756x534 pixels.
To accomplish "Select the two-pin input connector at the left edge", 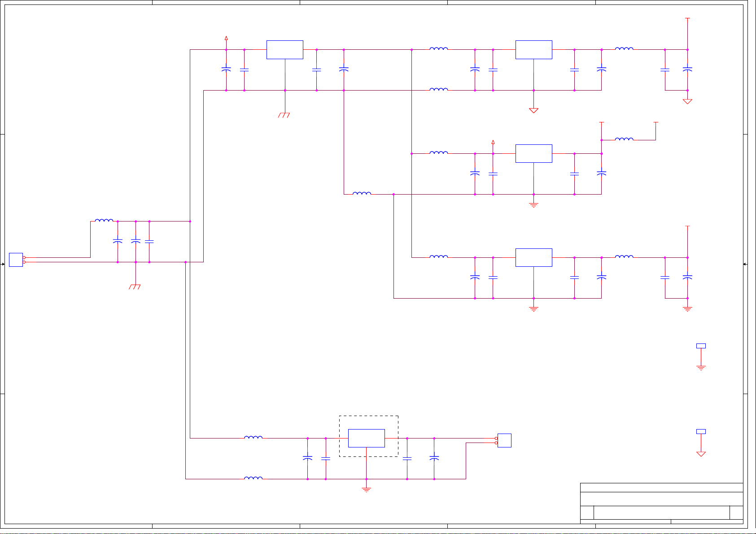I will (x=16, y=260).
